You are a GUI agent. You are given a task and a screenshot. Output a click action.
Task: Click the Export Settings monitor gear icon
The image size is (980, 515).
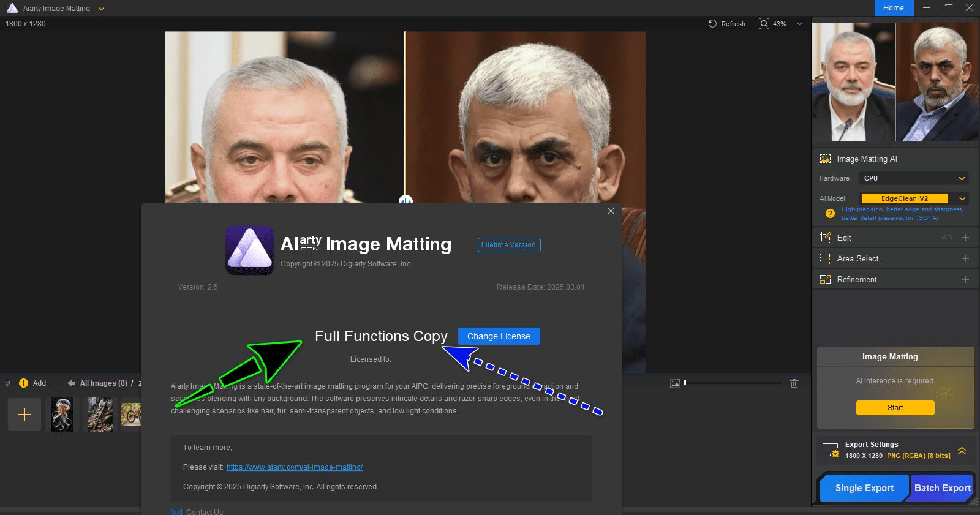coord(831,451)
